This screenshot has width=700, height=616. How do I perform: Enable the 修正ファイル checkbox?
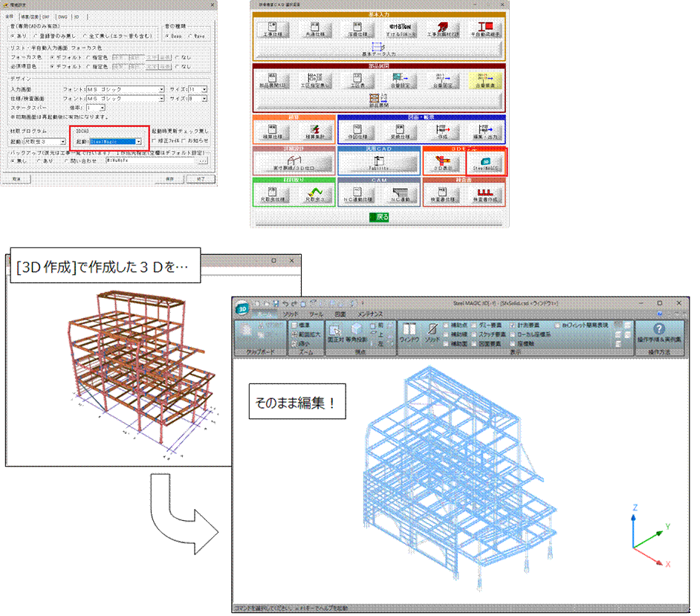pyautogui.click(x=153, y=140)
